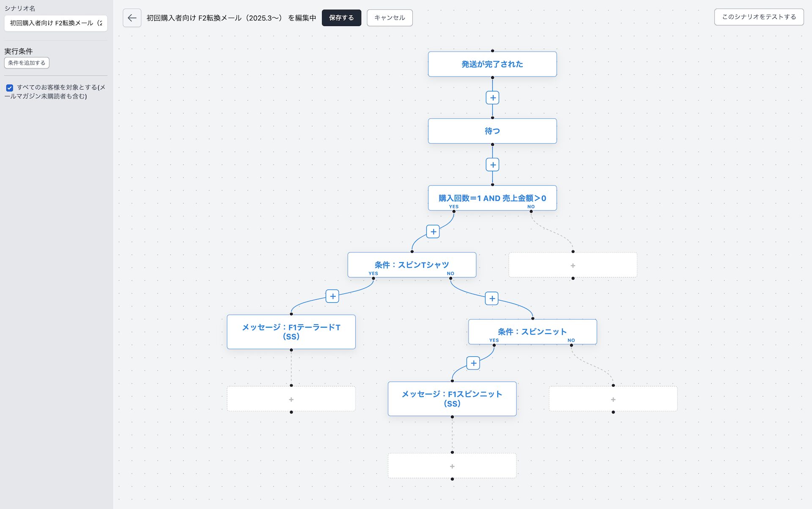
Task: Click plus on NO branch of スビンTシャツ
Action: coord(492,298)
